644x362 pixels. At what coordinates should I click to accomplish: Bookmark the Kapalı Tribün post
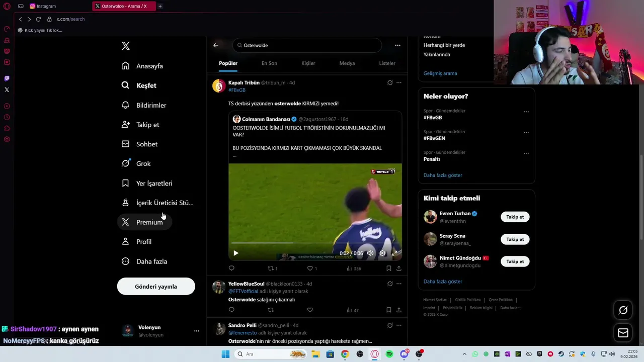[389, 268]
